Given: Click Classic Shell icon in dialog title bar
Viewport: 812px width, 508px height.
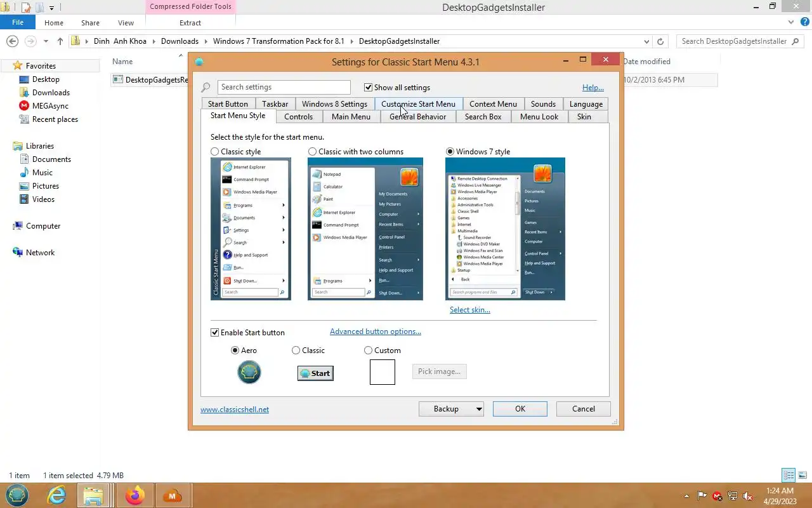Looking at the screenshot, I should [199, 62].
